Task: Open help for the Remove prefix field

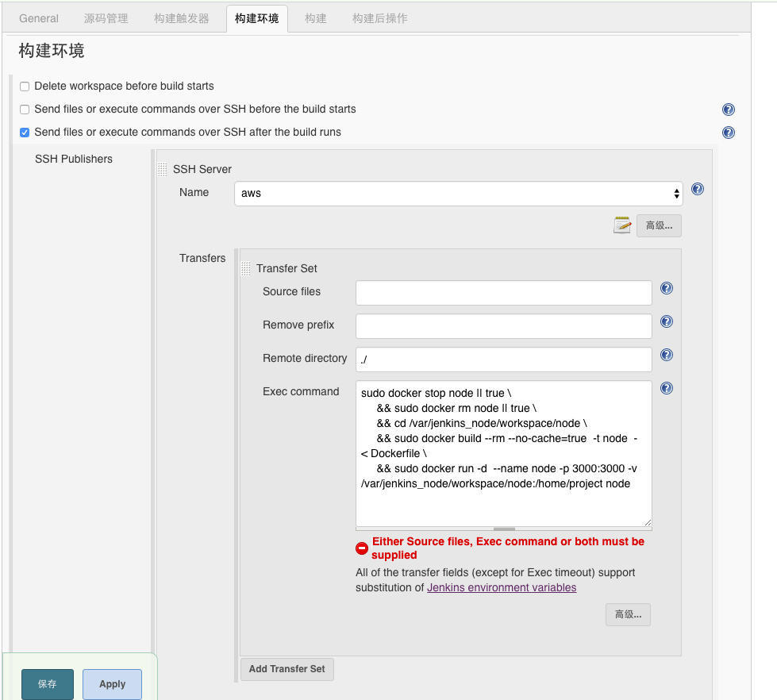Action: click(x=667, y=321)
